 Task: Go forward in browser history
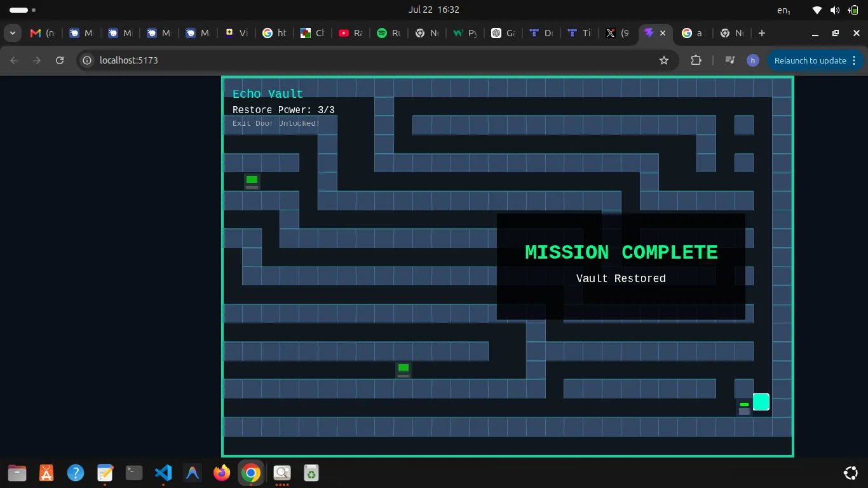tap(37, 60)
